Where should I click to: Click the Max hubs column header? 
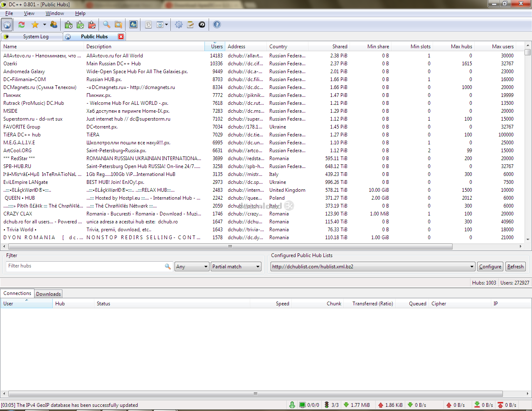point(453,47)
